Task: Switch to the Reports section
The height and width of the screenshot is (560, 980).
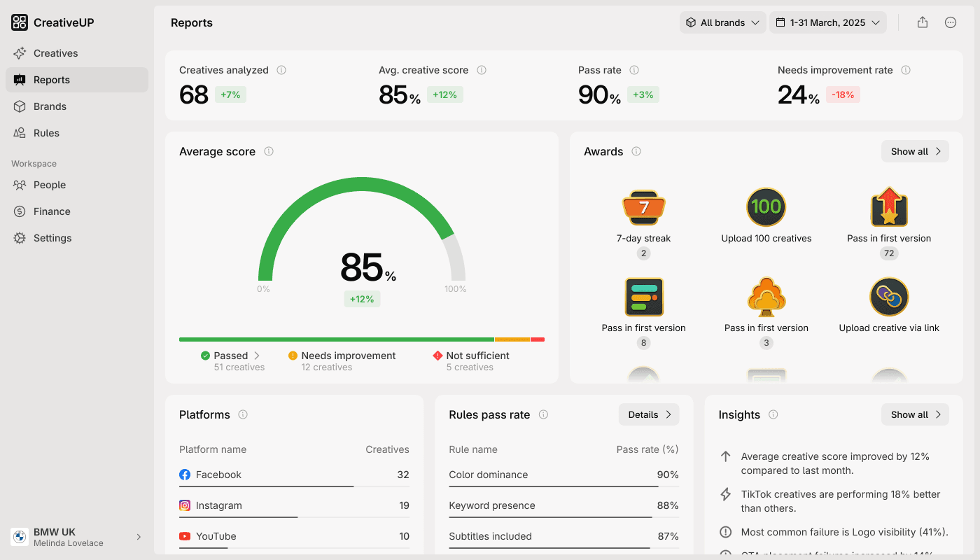Action: (x=52, y=79)
